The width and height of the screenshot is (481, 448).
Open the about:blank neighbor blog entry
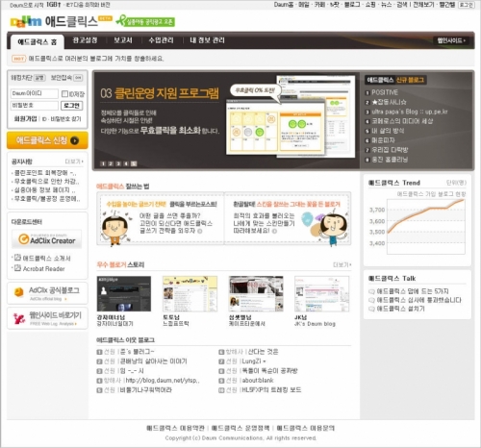click(258, 381)
